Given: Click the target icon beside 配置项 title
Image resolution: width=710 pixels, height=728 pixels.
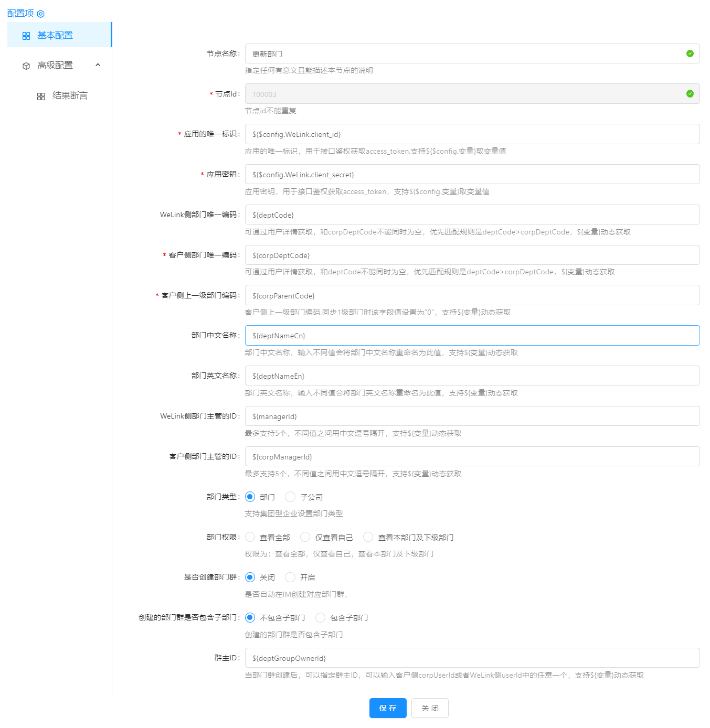Looking at the screenshot, I should click(40, 14).
